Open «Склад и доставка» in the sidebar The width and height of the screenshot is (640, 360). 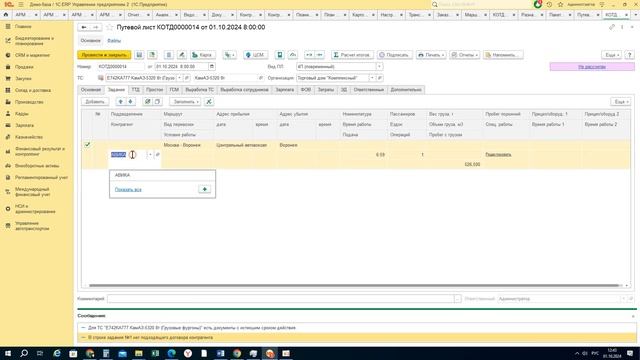click(33, 90)
